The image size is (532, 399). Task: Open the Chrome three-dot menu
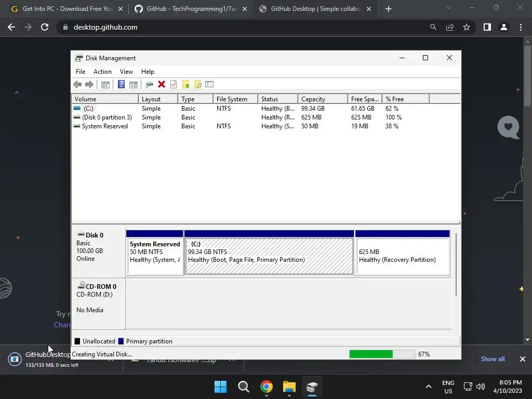(x=521, y=27)
